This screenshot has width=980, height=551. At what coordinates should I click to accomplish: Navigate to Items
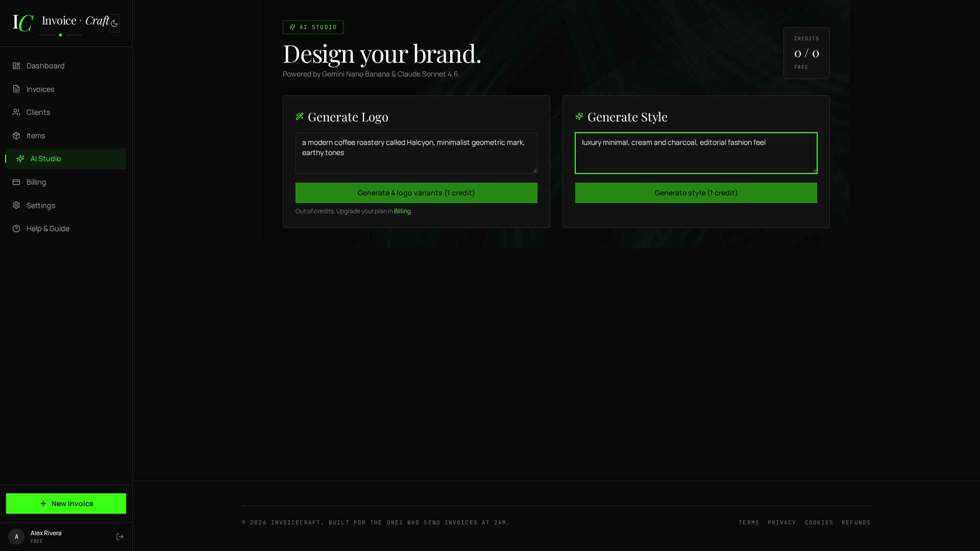[x=66, y=136]
